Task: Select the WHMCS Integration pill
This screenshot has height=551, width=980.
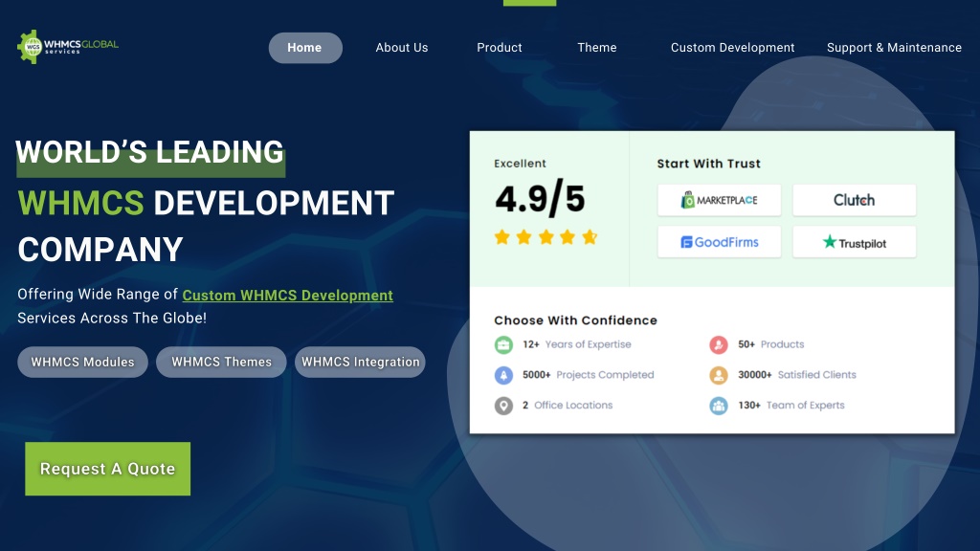Action: (360, 362)
